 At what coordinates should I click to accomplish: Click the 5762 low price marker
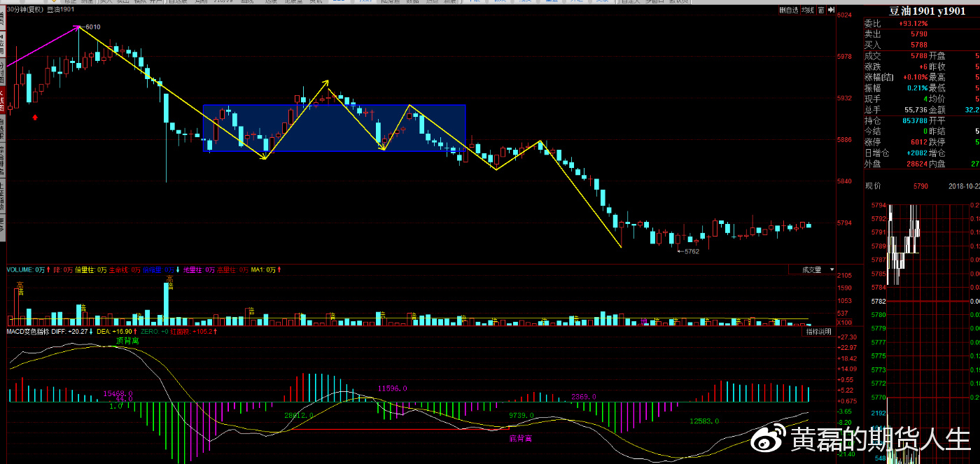pos(690,251)
